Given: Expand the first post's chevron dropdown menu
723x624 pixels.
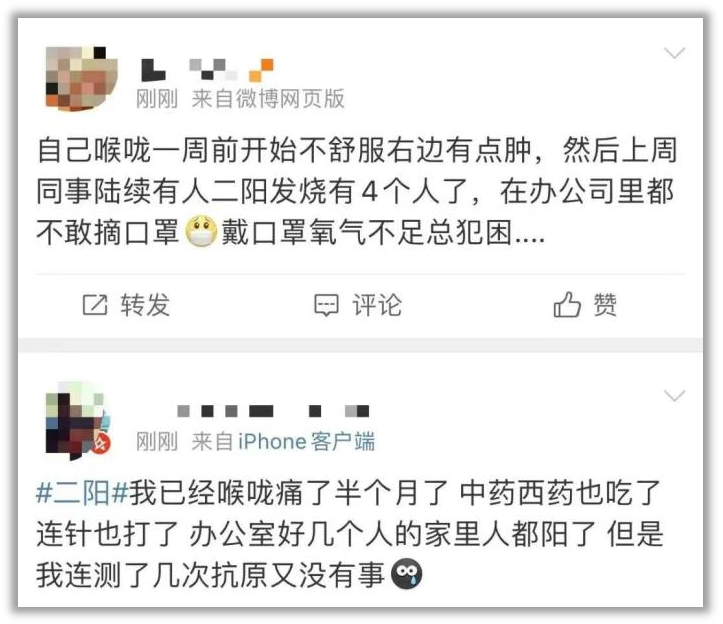Looking at the screenshot, I should (675, 53).
